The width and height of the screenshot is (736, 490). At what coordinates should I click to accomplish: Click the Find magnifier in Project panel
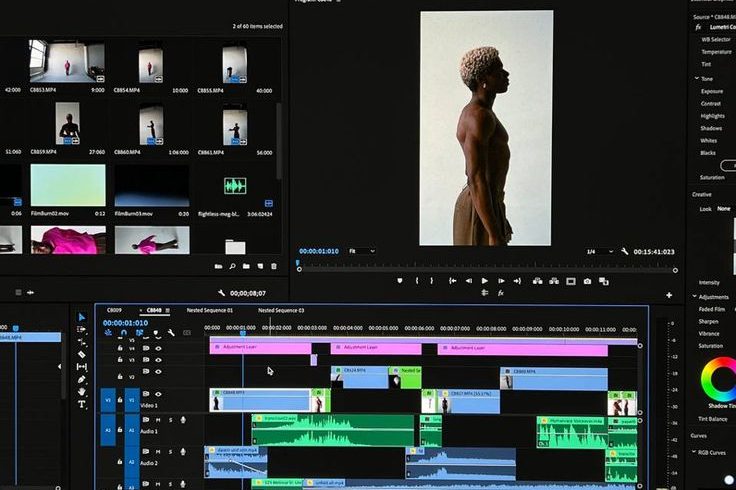pyautogui.click(x=232, y=266)
